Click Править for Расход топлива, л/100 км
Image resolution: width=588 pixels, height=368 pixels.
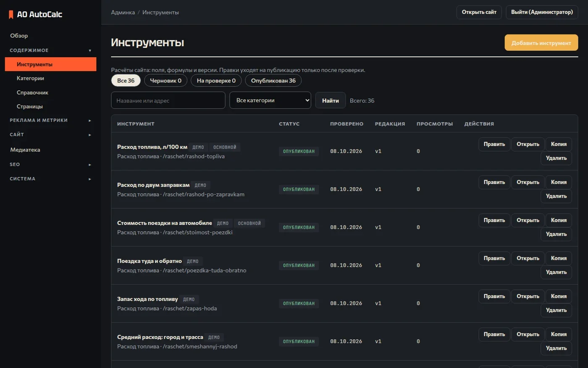(494, 144)
